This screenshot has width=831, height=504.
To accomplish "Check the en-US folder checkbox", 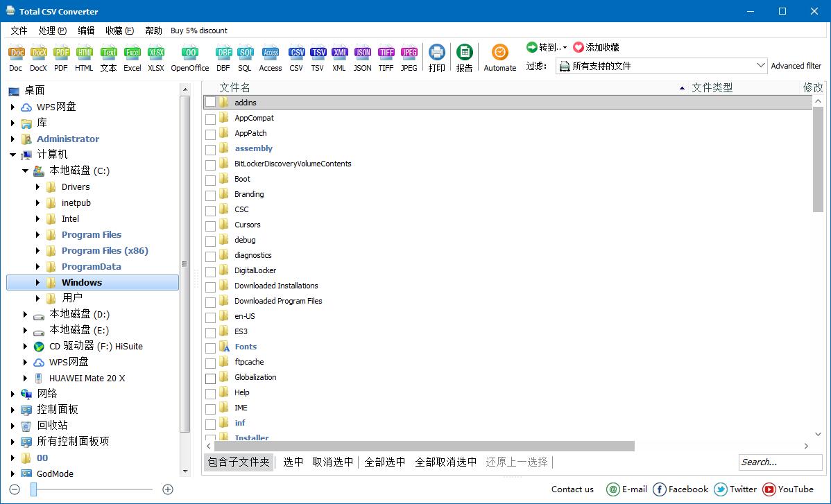I will pos(210,318).
